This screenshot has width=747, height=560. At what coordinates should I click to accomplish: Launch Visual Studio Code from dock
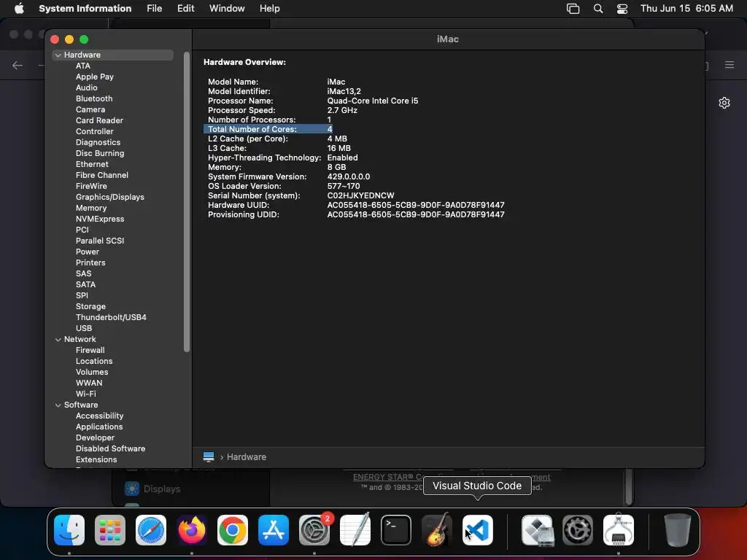point(478,530)
